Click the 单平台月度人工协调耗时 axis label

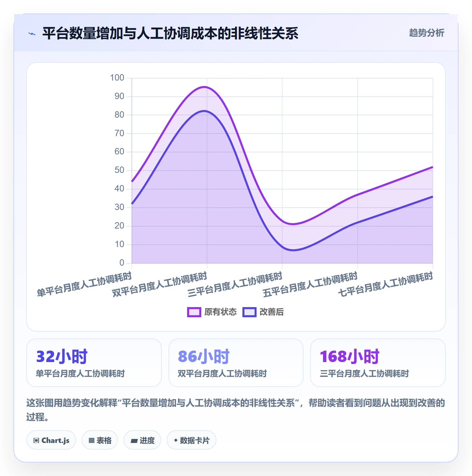[x=84, y=285]
